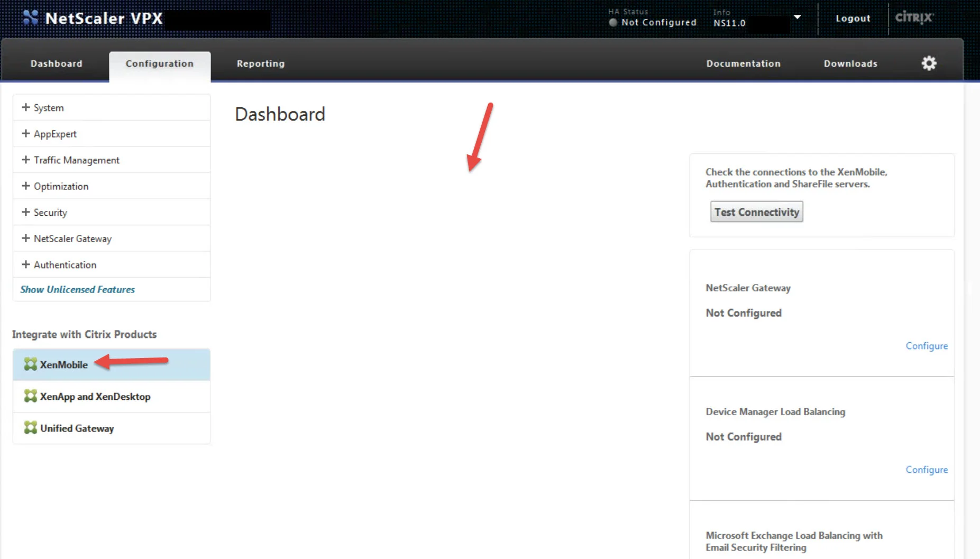Expand the System node
The image size is (980, 559).
tap(25, 107)
